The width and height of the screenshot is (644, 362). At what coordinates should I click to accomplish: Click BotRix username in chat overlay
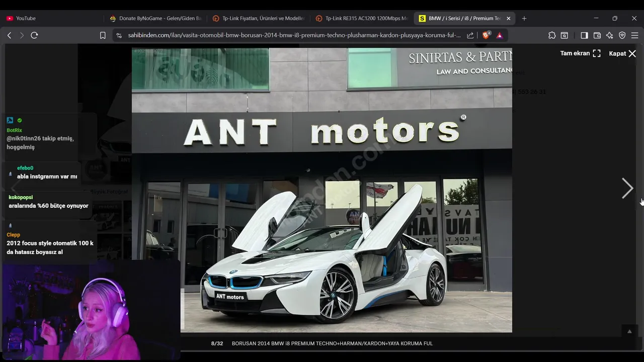coord(14,130)
